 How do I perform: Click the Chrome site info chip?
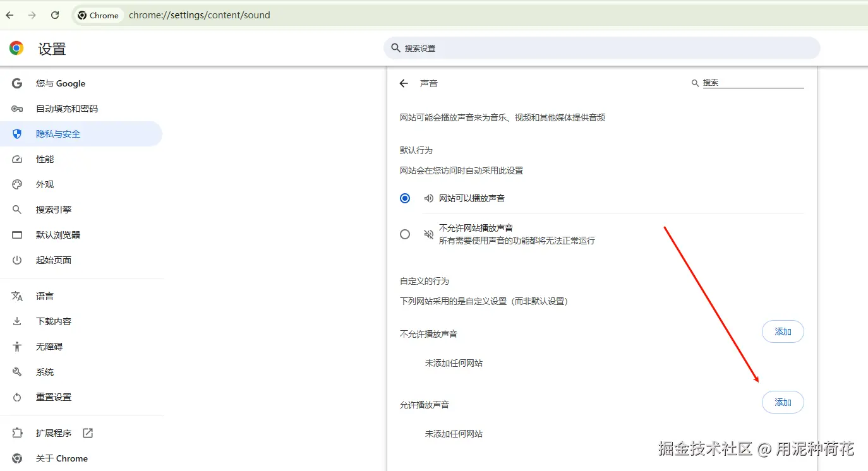pyautogui.click(x=99, y=15)
